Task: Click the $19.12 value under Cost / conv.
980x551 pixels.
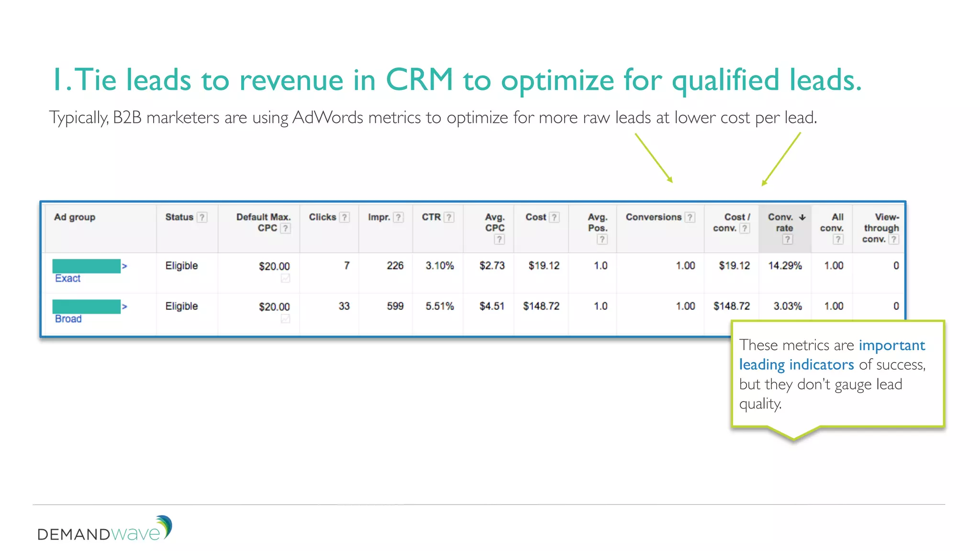Action: tap(734, 266)
